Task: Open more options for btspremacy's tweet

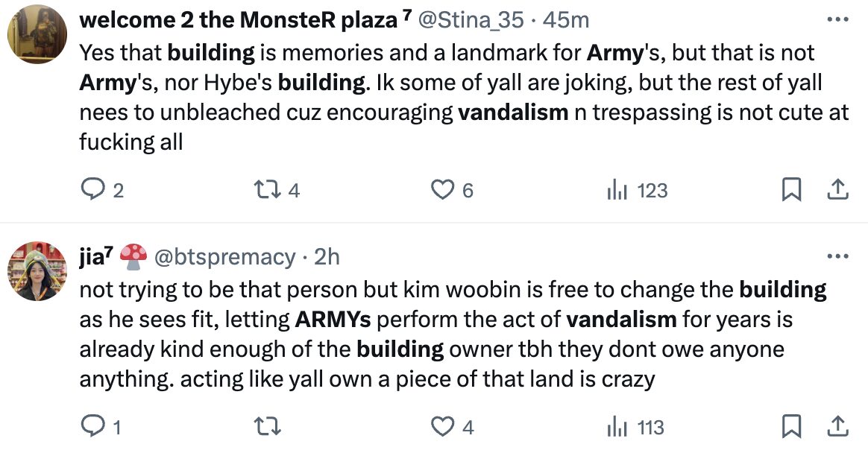Action: 838,256
